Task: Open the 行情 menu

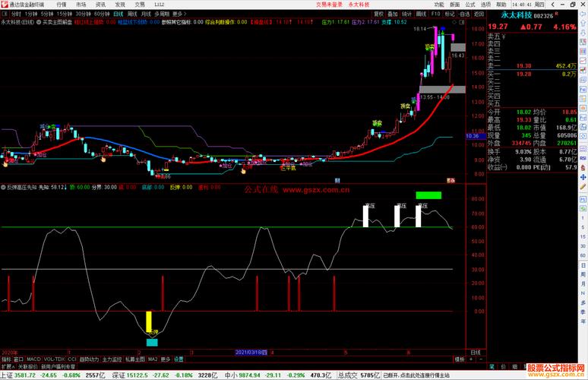Action: tap(62, 4)
